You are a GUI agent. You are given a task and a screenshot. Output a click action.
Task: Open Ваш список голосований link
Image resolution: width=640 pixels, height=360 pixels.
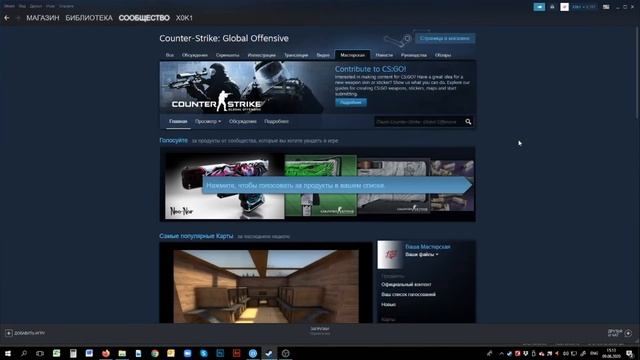click(x=408, y=294)
